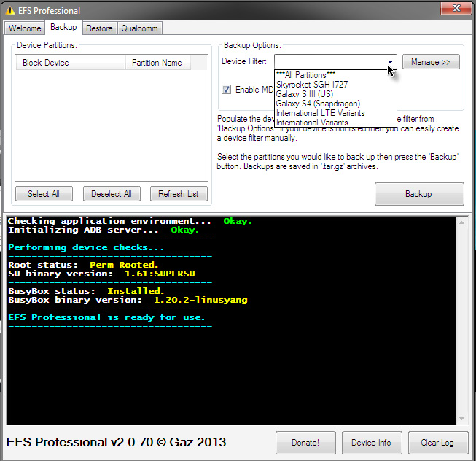
Task: Clear the console log output
Action: click(x=437, y=443)
